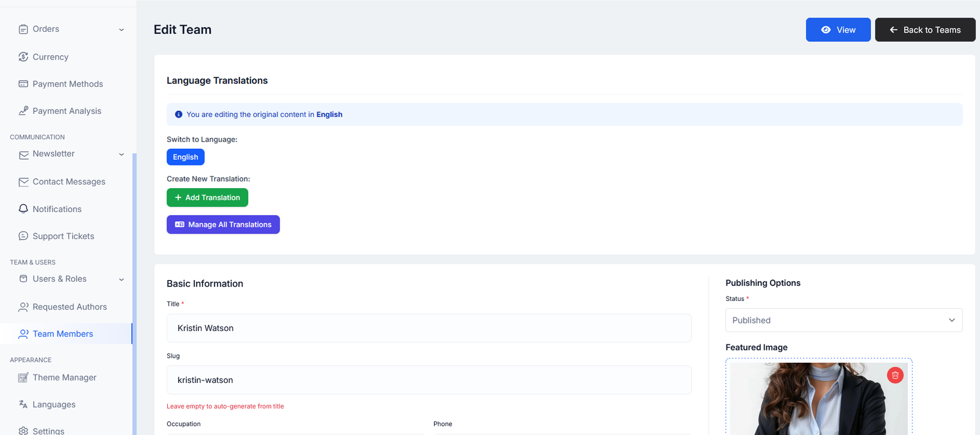Click the Edit Team page heading
This screenshot has width=980, height=435.
183,29
